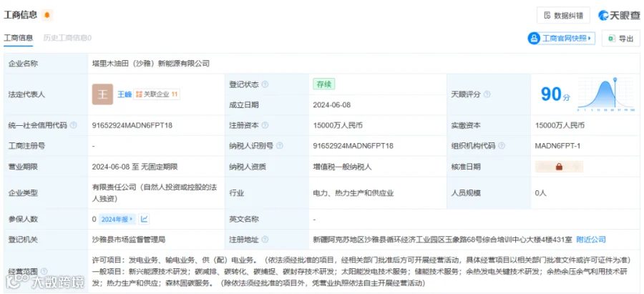Screen dimensions: 644x294
Task: Click the orange bell icon beside 工商信息
Action: click(x=47, y=15)
